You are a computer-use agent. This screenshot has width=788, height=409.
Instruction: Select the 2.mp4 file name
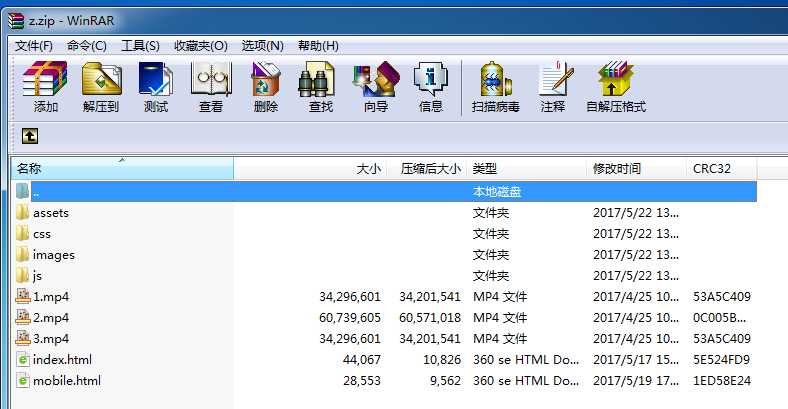pos(51,318)
